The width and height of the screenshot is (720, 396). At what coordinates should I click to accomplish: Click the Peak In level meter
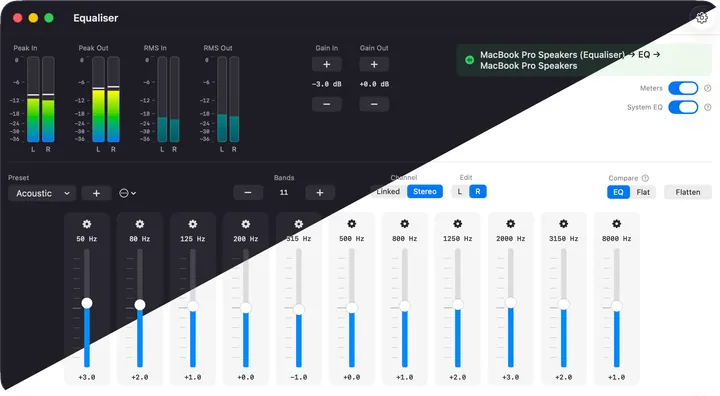tap(41, 99)
